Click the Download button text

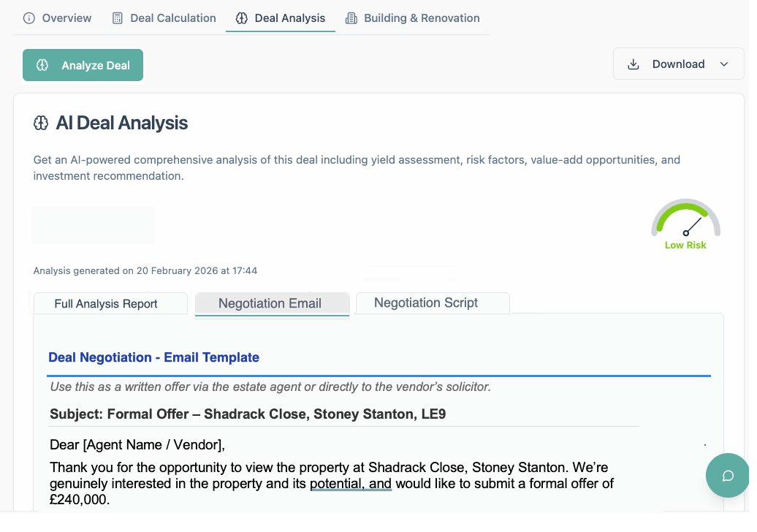click(678, 64)
